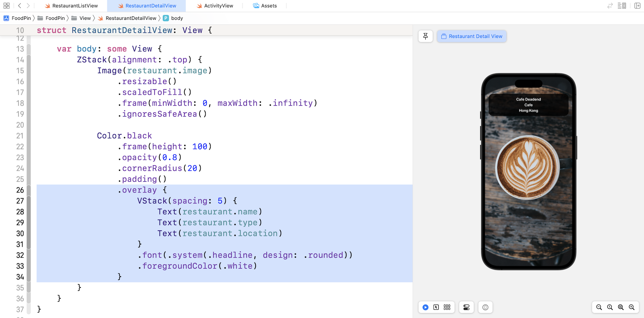Open device settings in the preview canvas
This screenshot has width=644, height=318.
(466, 307)
